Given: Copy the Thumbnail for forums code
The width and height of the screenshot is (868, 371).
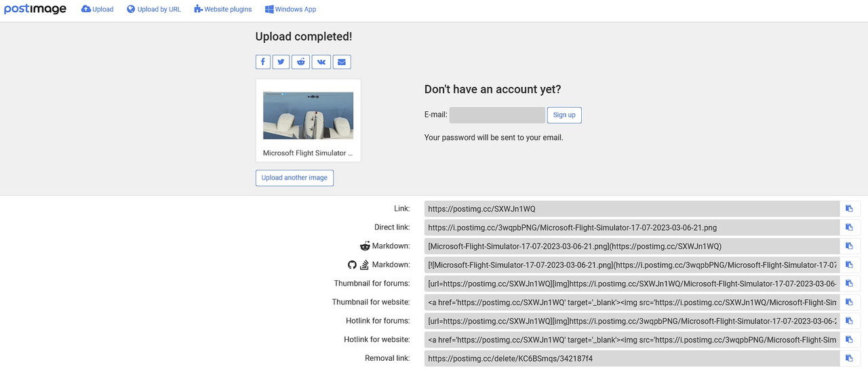Looking at the screenshot, I should (849, 284).
